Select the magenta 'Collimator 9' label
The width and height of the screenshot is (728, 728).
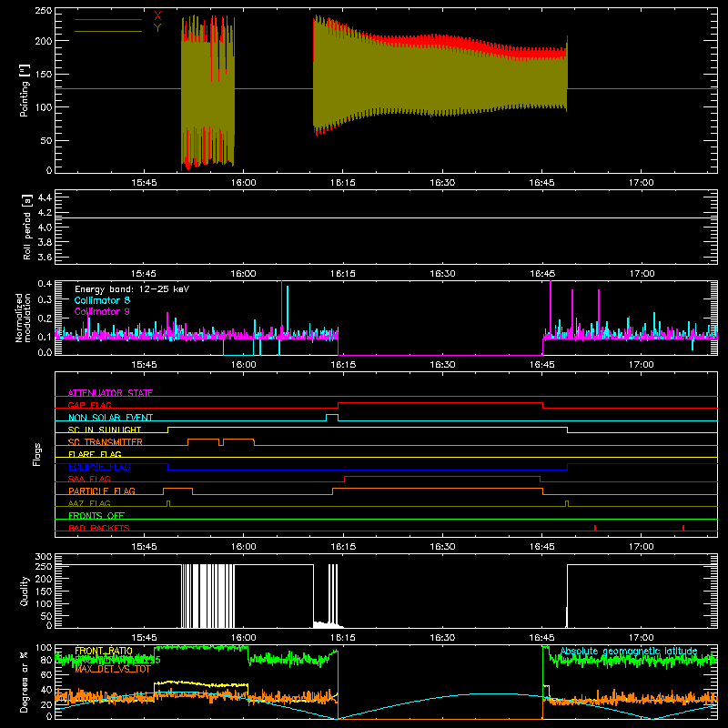tap(102, 311)
